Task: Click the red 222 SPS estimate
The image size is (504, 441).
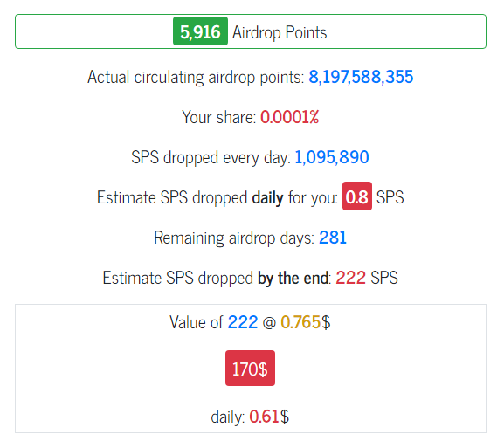Action: coord(350,278)
